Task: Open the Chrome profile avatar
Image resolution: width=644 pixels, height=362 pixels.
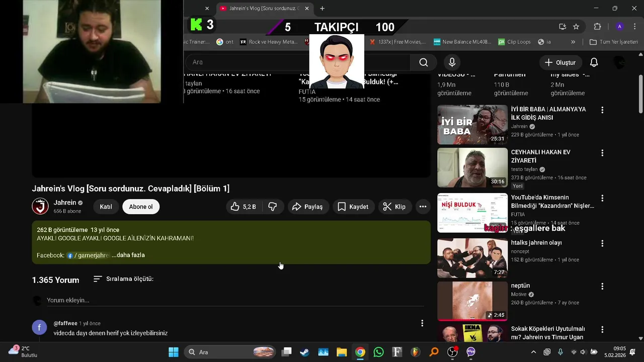Action: pyautogui.click(x=620, y=27)
